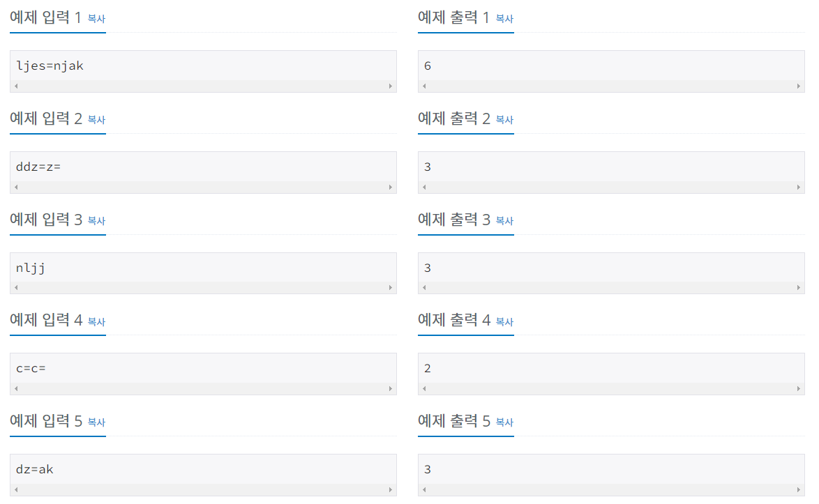Click left scroll arrow of ljes=njak box

pos(16,86)
